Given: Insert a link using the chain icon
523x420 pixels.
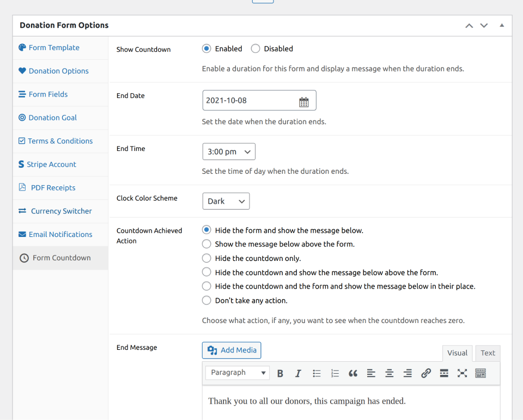Looking at the screenshot, I should tap(426, 373).
